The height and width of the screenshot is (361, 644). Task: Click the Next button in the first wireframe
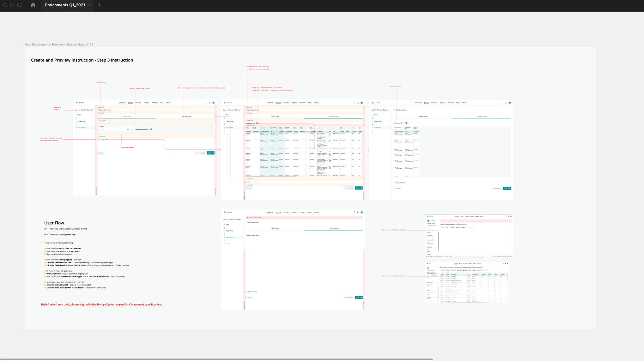pos(211,153)
